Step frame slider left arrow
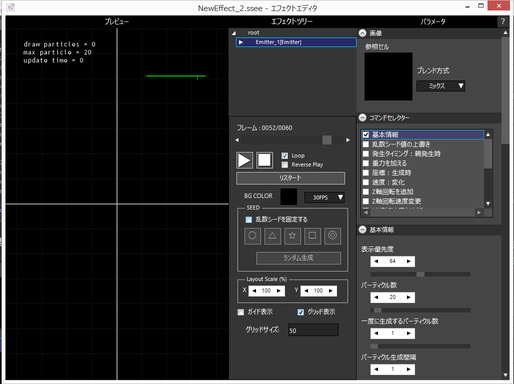 [x=237, y=140]
